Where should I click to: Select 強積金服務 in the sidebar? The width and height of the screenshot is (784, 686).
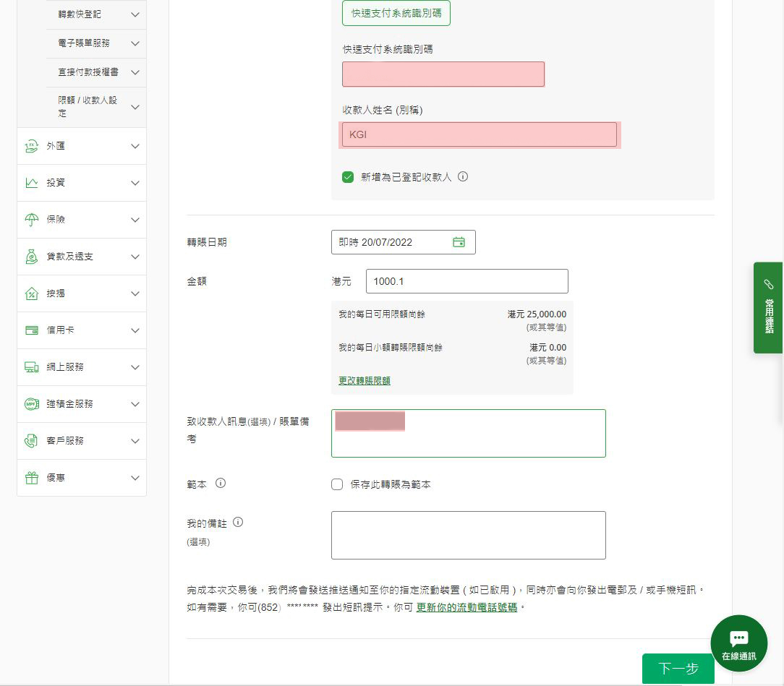click(x=69, y=404)
